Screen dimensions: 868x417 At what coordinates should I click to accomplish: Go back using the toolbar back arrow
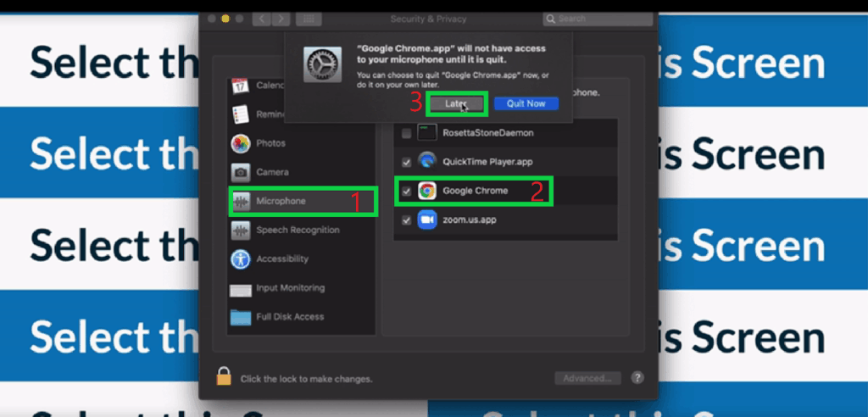click(x=262, y=18)
